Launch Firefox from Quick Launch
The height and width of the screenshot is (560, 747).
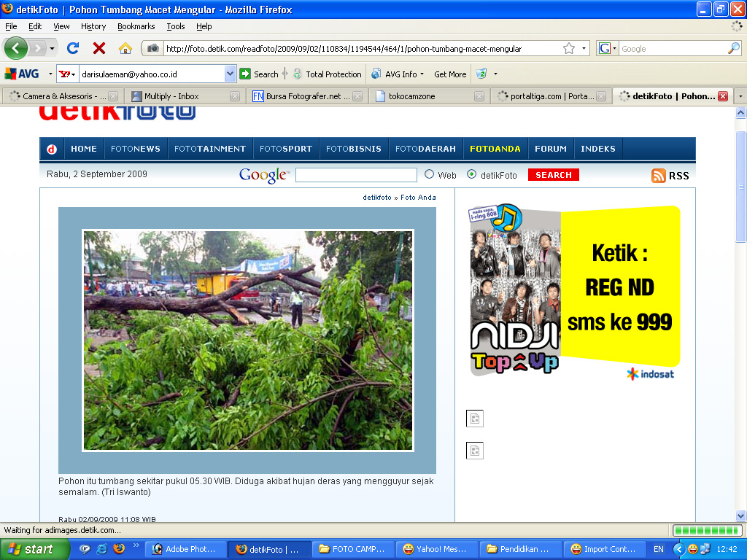[x=119, y=549]
